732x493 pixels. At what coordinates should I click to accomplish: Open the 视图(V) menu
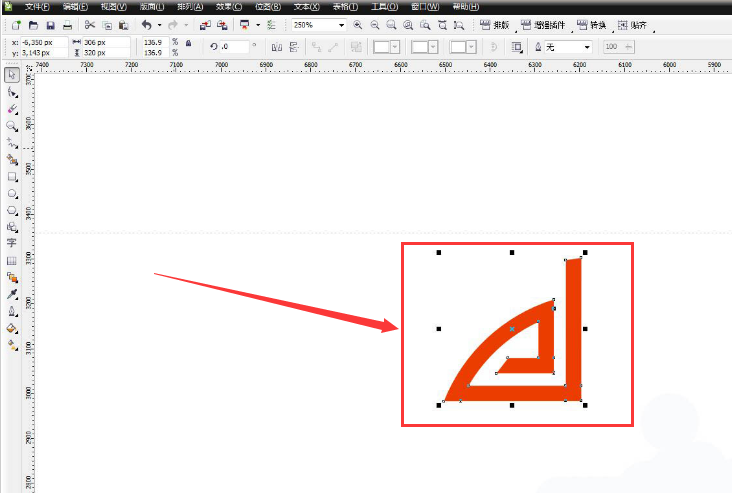(x=114, y=7)
